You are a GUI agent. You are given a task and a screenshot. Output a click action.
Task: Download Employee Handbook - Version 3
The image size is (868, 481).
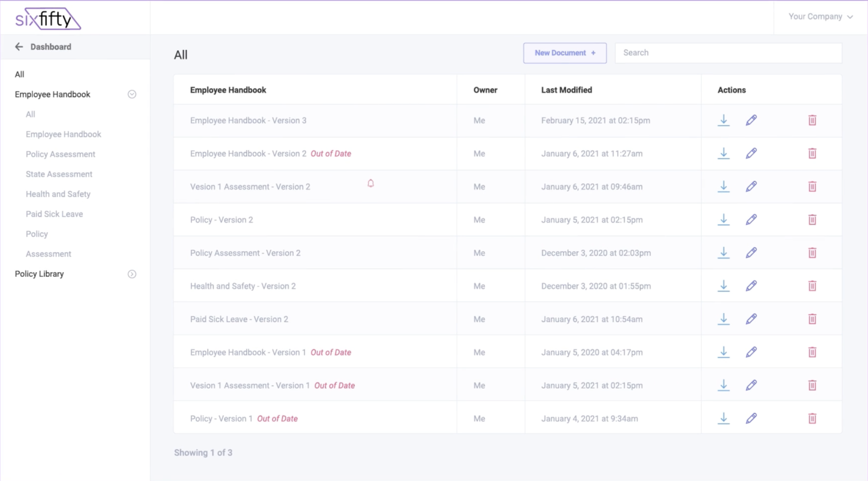coord(723,120)
